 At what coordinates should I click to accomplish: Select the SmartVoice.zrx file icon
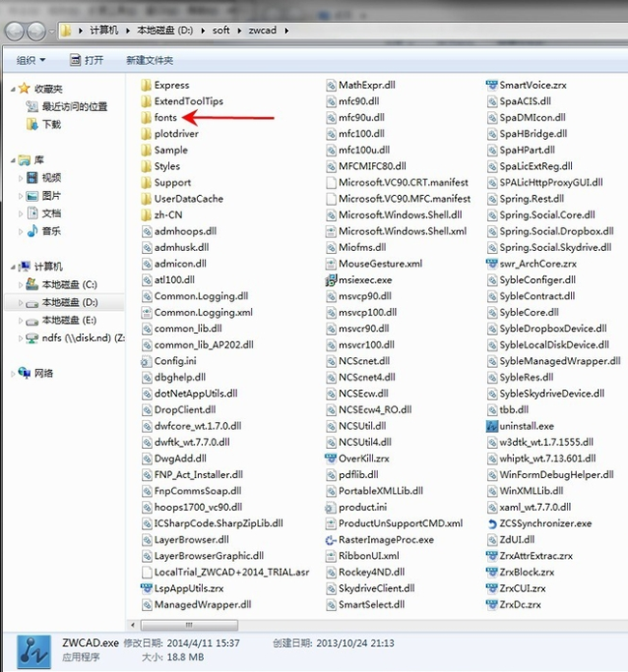pos(492,85)
